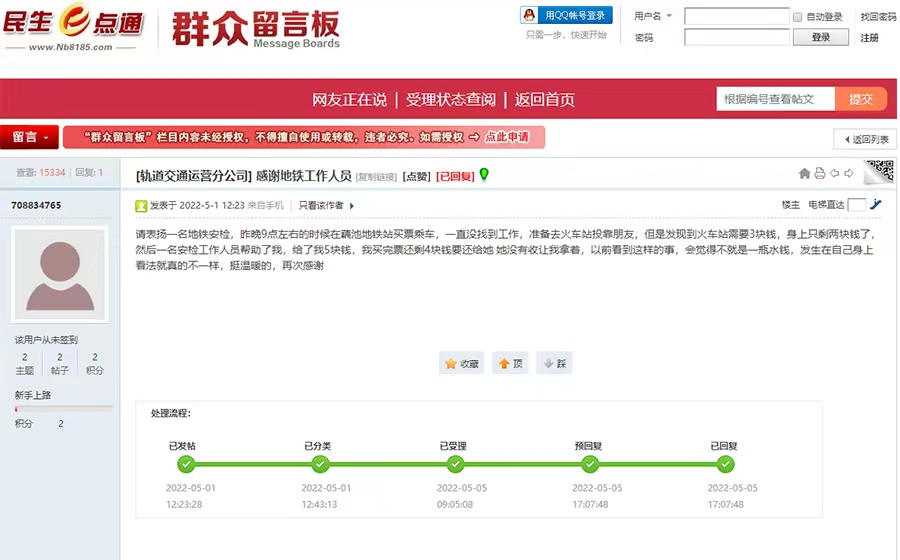This screenshot has height=560, width=900.
Task: Click the 已回复 final step marker
Action: [725, 464]
